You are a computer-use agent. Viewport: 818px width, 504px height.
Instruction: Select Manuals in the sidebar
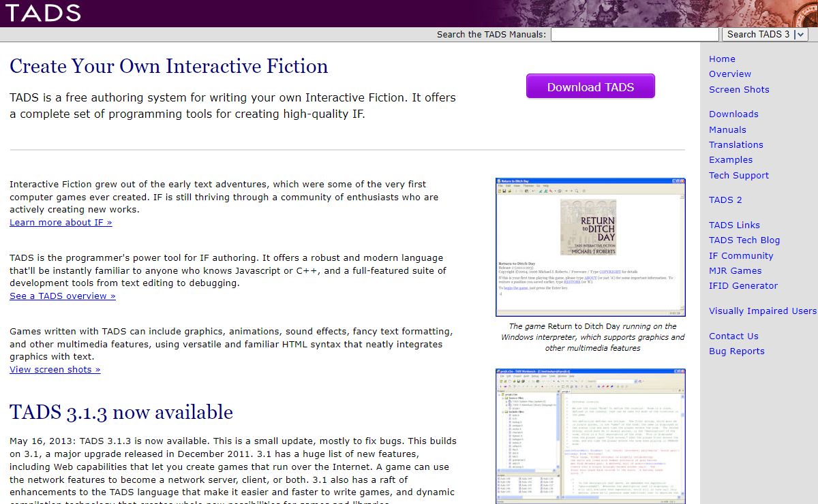point(727,129)
